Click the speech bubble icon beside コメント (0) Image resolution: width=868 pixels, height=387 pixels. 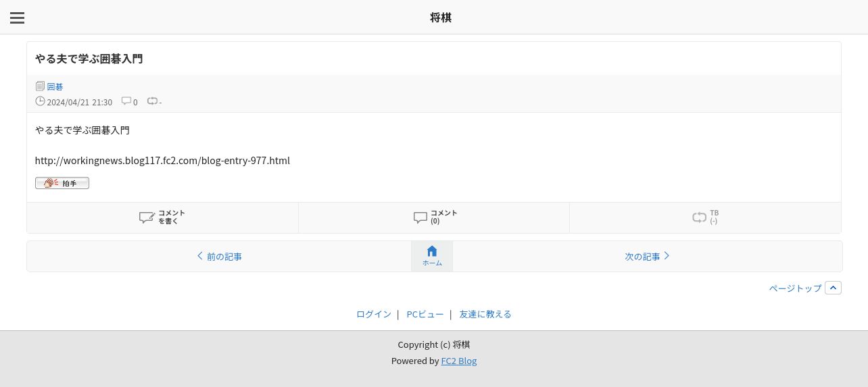[x=420, y=217]
